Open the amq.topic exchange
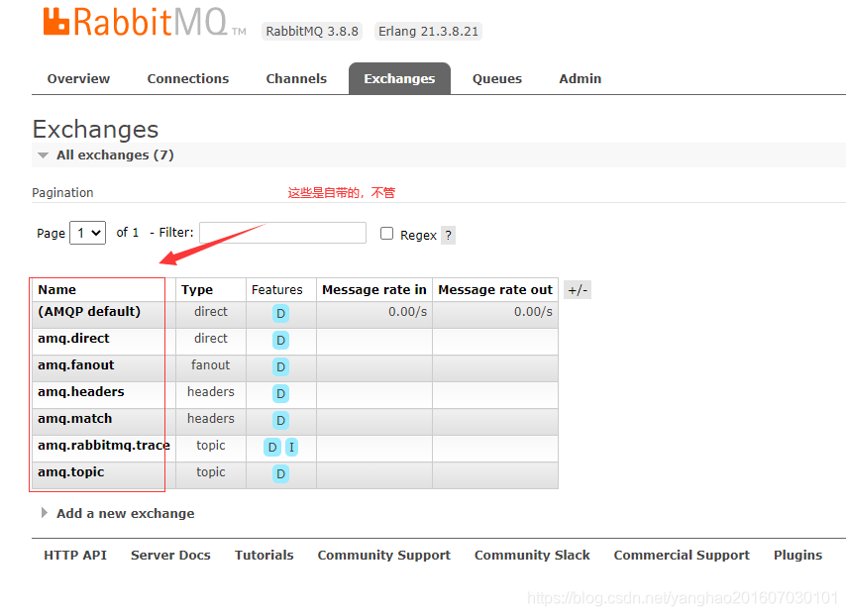The width and height of the screenshot is (846, 616). (70, 472)
